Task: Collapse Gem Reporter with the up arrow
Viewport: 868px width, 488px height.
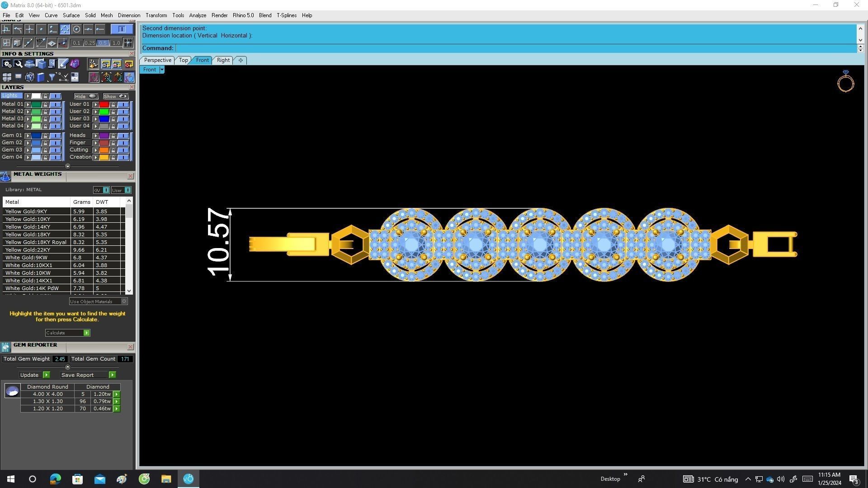Action: (68, 367)
